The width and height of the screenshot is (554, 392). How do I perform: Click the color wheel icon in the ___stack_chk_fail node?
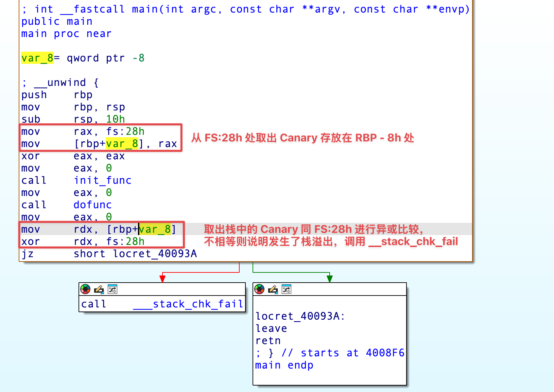85,289
